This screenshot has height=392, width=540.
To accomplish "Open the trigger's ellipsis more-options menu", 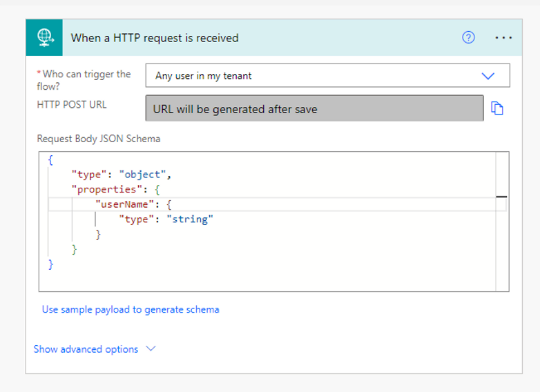I will coord(503,38).
